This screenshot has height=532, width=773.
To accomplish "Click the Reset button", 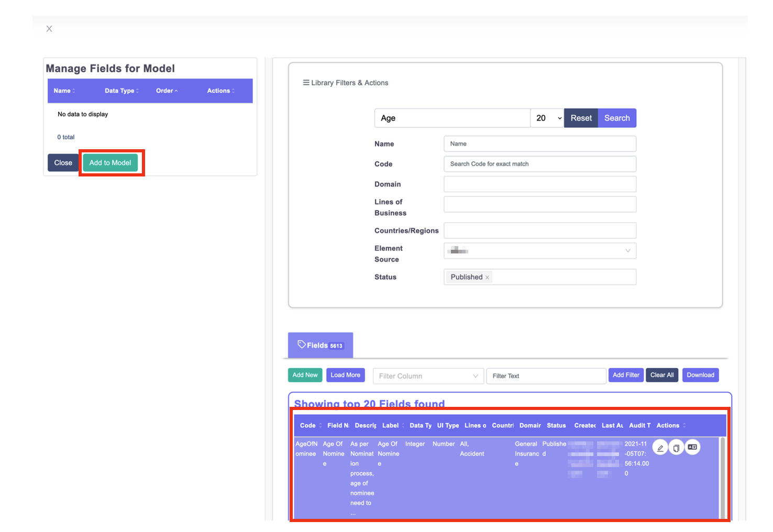I will coord(581,118).
